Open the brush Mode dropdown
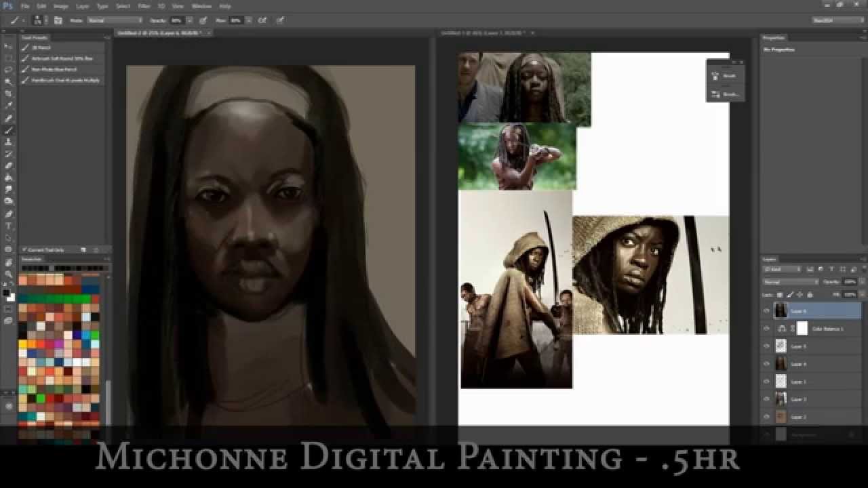The width and height of the screenshot is (868, 488). [115, 20]
